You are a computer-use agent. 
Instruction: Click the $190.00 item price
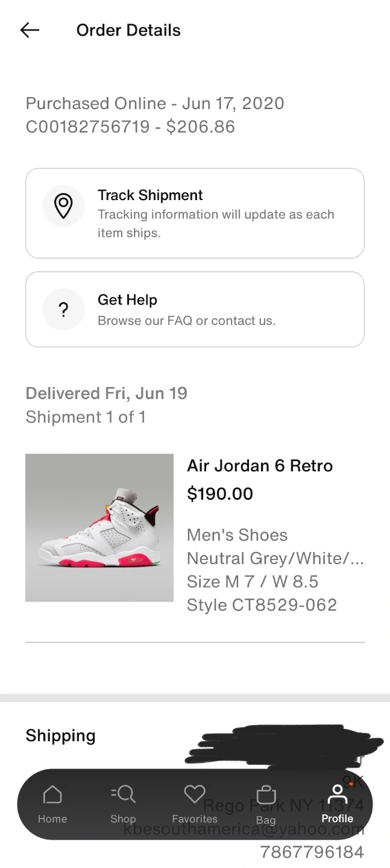[220, 494]
